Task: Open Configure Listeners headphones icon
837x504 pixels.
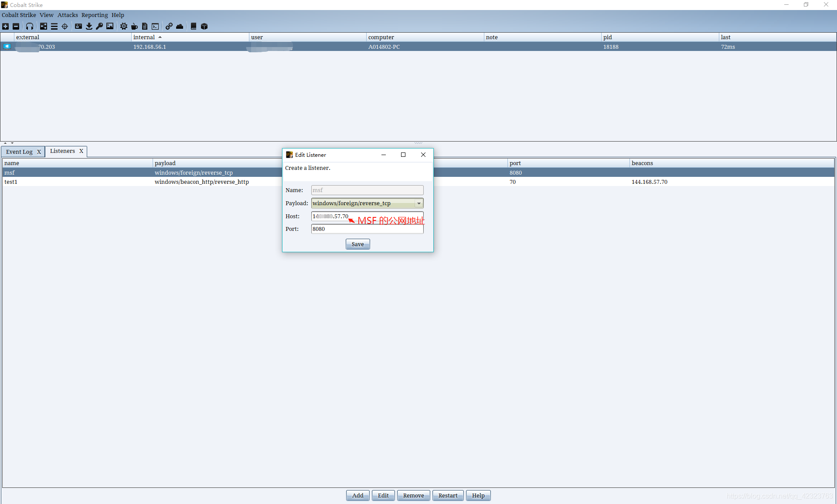Action: (30, 27)
